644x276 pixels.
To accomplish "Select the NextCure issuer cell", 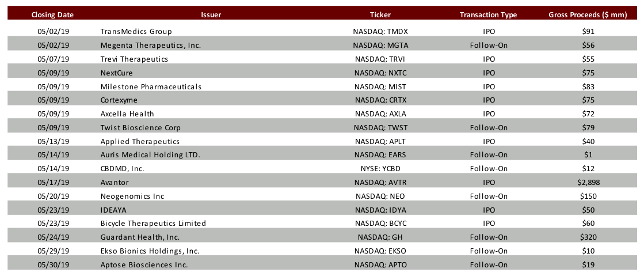I will [x=117, y=73].
